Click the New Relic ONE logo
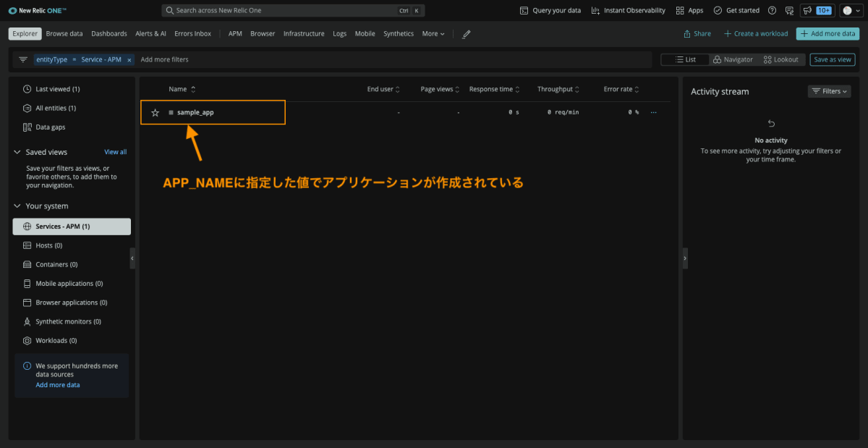Screen dimensions: 868x448 coord(38,11)
